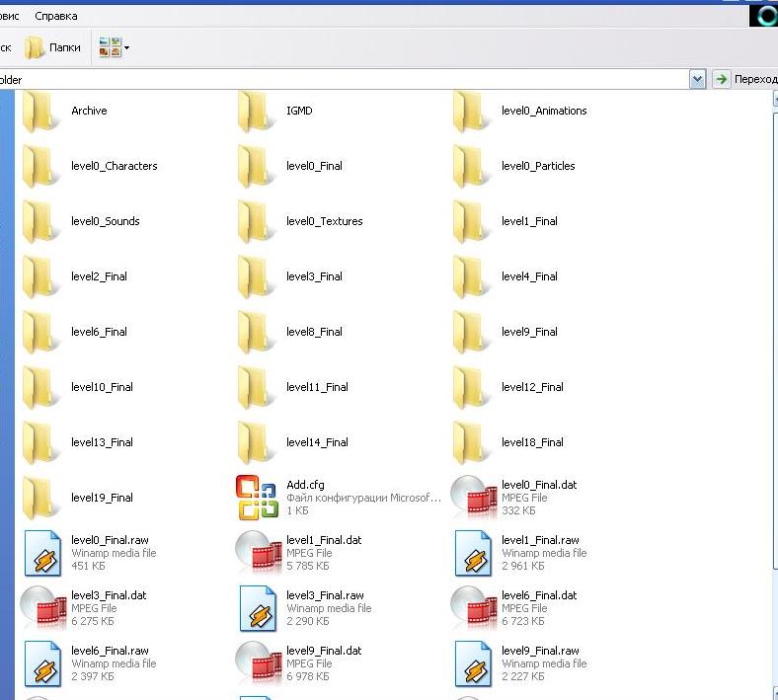Open the level0_Textures folder

click(x=257, y=222)
